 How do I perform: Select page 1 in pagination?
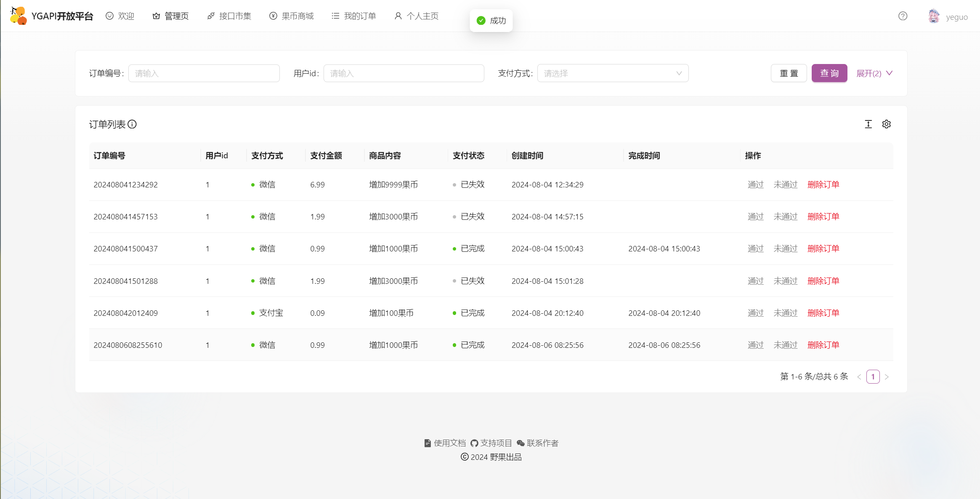point(873,376)
